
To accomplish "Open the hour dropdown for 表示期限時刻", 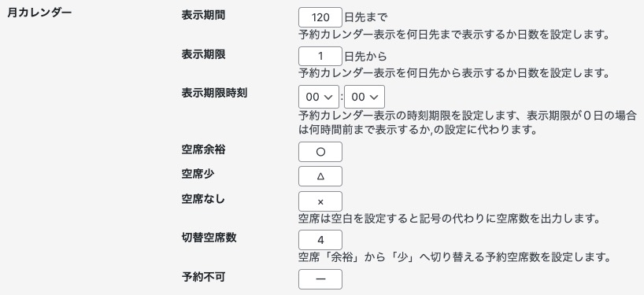I will point(319,97).
